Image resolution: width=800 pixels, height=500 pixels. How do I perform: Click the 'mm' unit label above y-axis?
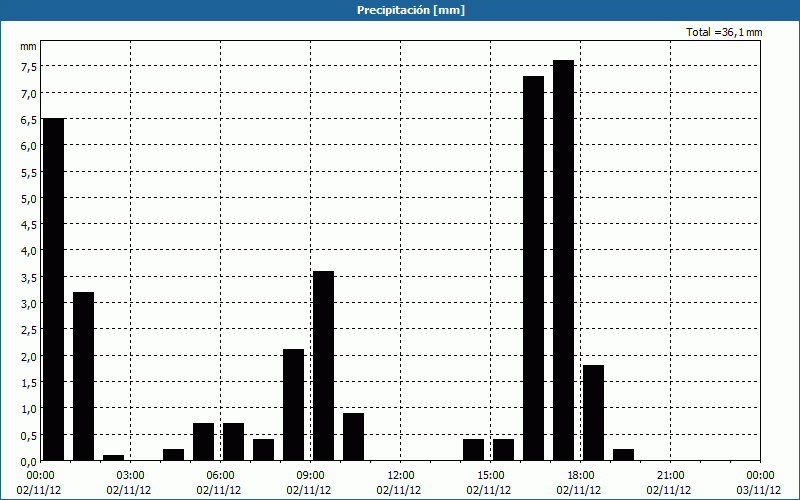[29, 46]
